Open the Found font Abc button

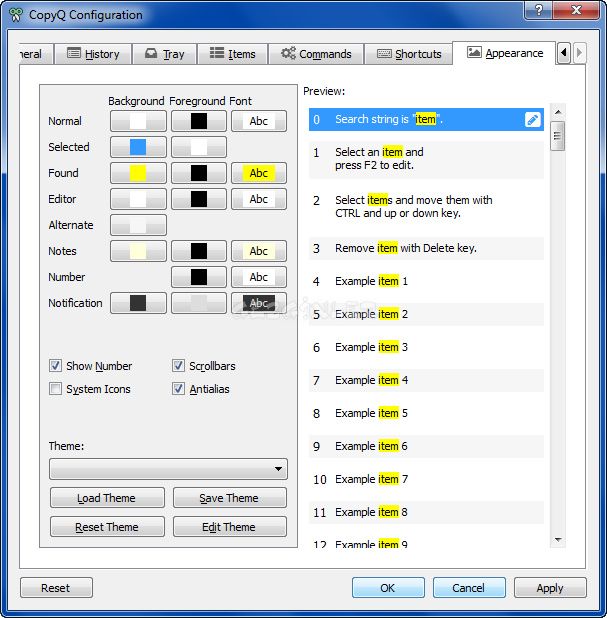(x=259, y=173)
